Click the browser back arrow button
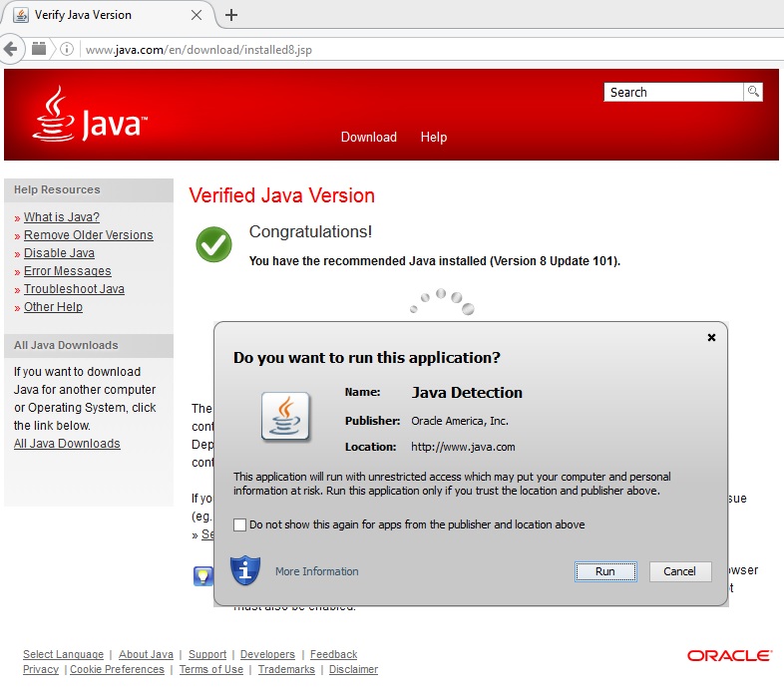This screenshot has width=784, height=691. 11,49
